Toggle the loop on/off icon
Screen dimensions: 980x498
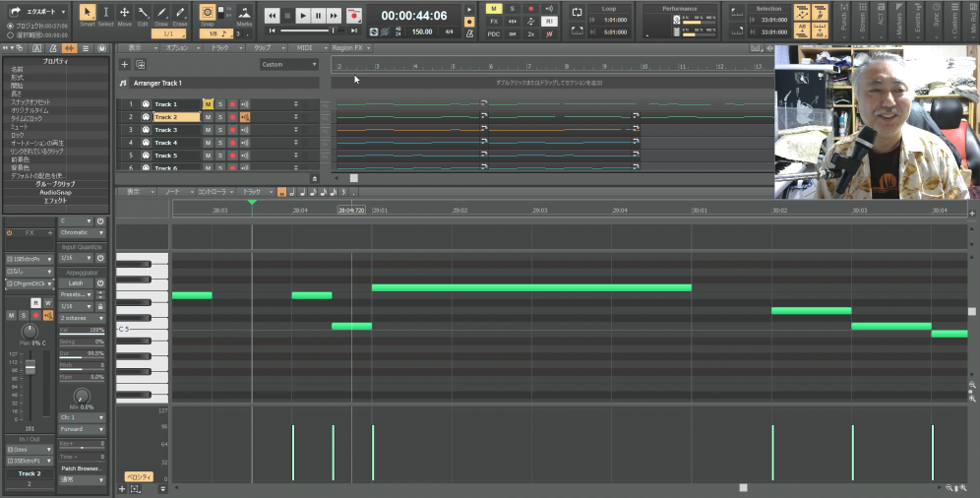(x=576, y=13)
